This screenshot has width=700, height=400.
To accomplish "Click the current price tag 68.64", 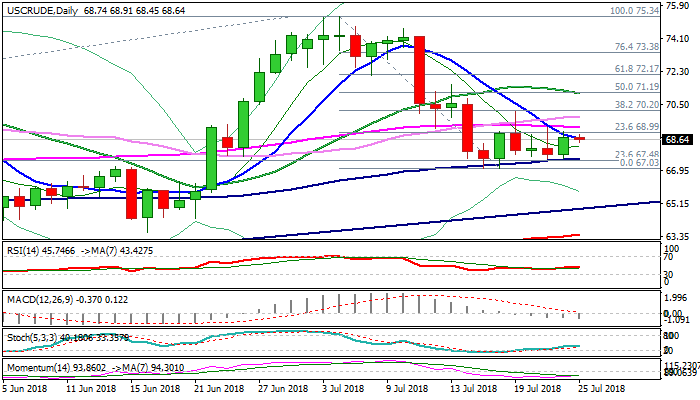I will (x=680, y=140).
